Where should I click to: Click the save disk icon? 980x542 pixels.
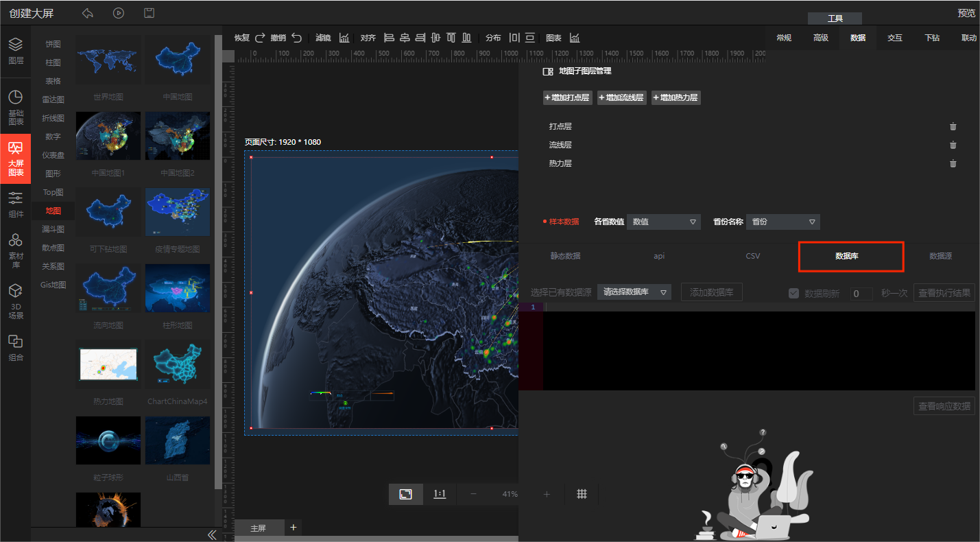click(x=149, y=13)
